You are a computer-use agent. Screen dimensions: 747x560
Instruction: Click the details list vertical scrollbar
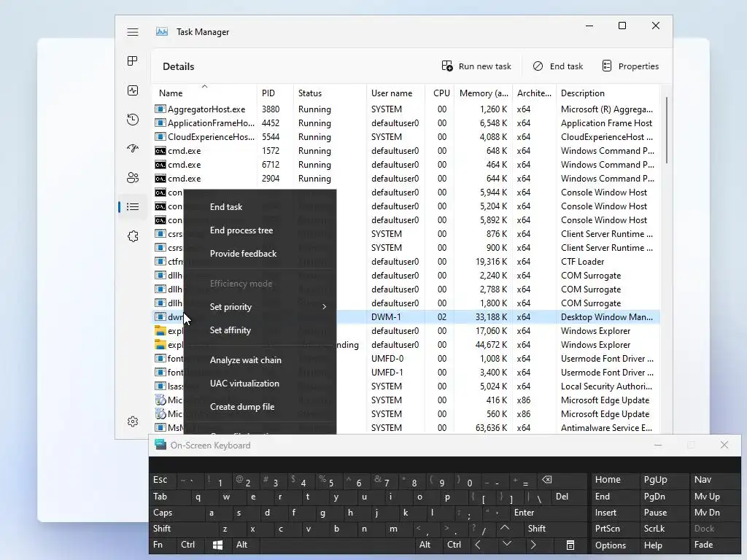667,130
